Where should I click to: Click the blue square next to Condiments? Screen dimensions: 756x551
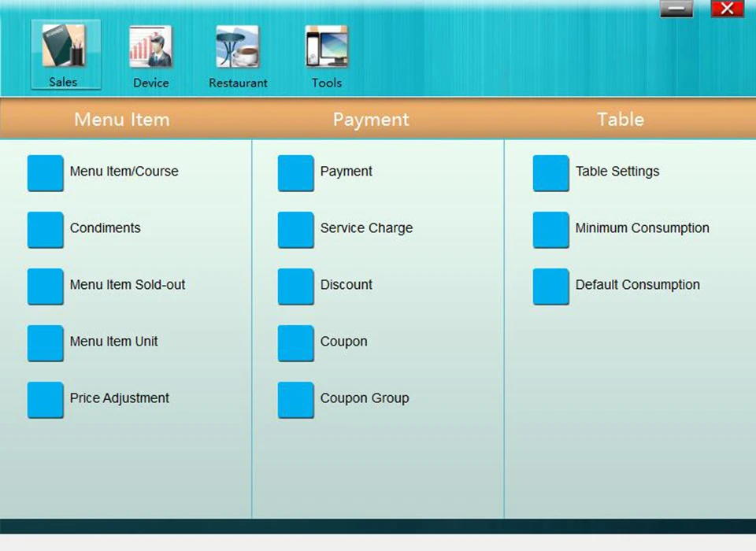[x=46, y=230]
